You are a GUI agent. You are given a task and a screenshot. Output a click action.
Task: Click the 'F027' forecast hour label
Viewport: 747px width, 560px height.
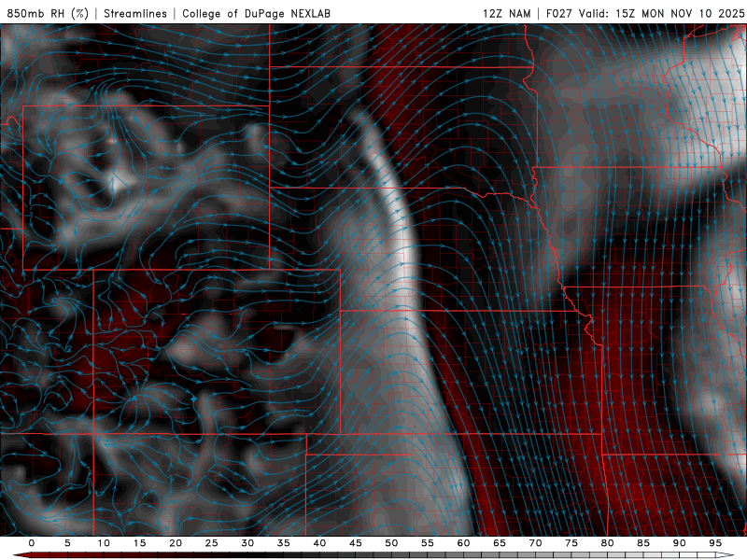tap(559, 13)
